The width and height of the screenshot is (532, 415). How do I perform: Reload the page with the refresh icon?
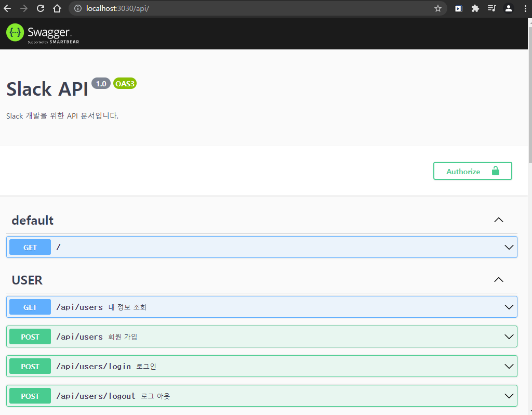(x=41, y=8)
